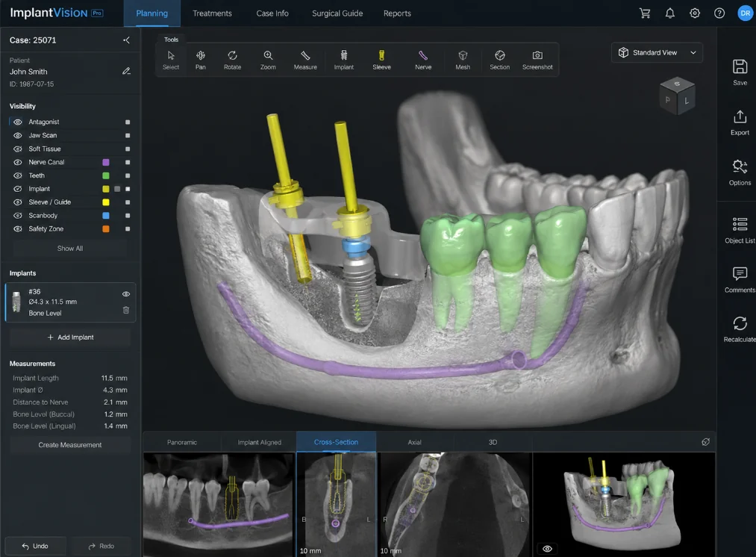Select implant #36 card
The image size is (756, 557).
click(70, 302)
